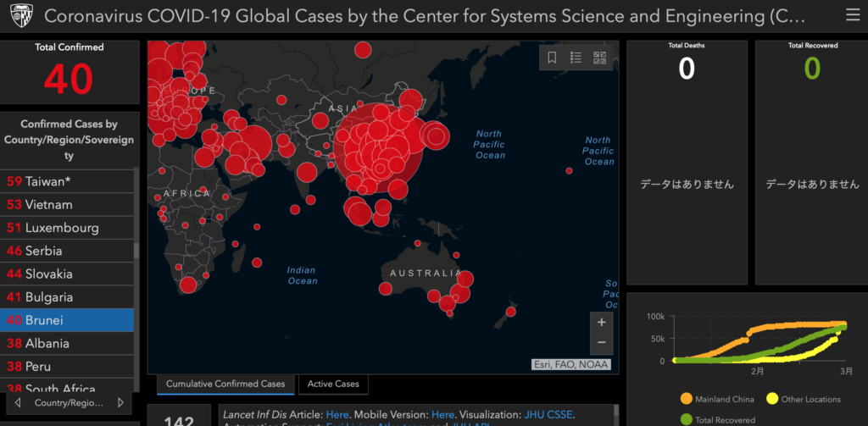Switch to Cumulative Confirmed Cases tab
868x426 pixels.
pos(225,384)
